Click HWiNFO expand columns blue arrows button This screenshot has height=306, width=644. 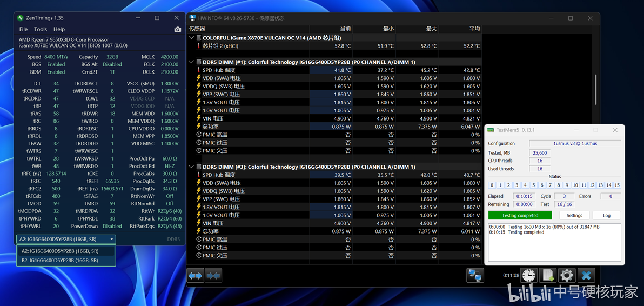coord(196,275)
